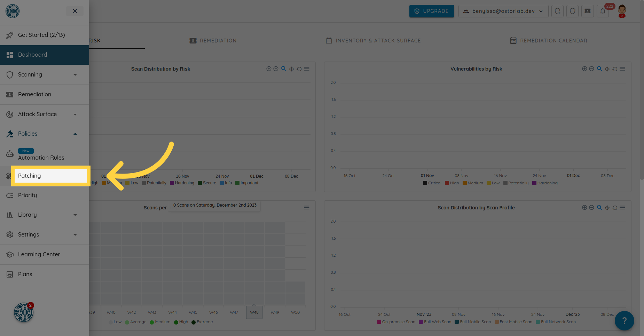Screen dimensions: 644x336
Task: Open menu of Scan Distribution by Scan Profile chart
Action: click(x=622, y=208)
